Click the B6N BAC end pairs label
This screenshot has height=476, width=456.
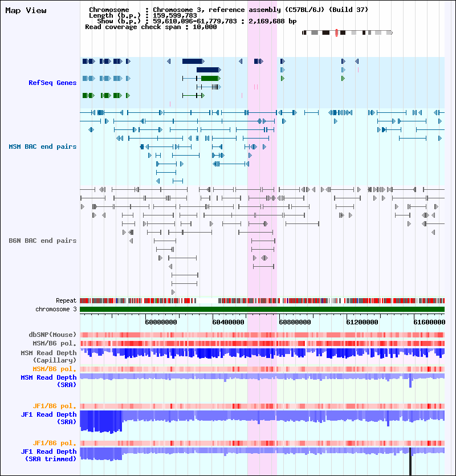43,241
